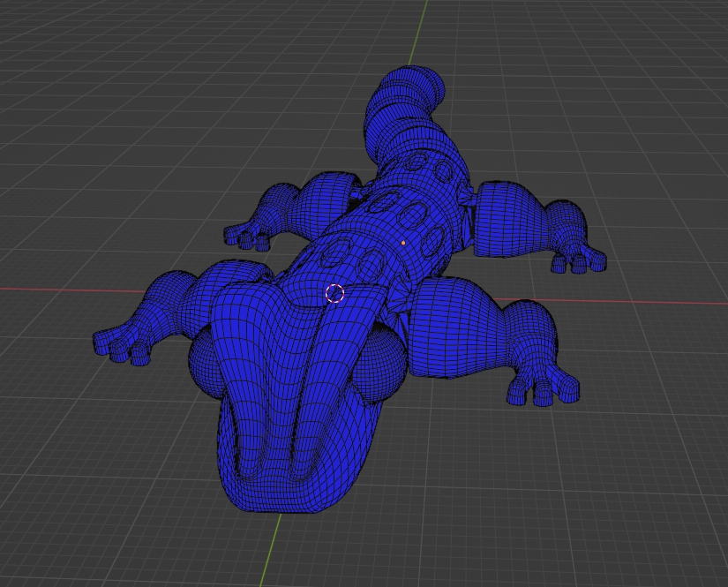This screenshot has height=587, width=728.
Task: Click the red-white 3D cursor circle
Action: click(334, 293)
